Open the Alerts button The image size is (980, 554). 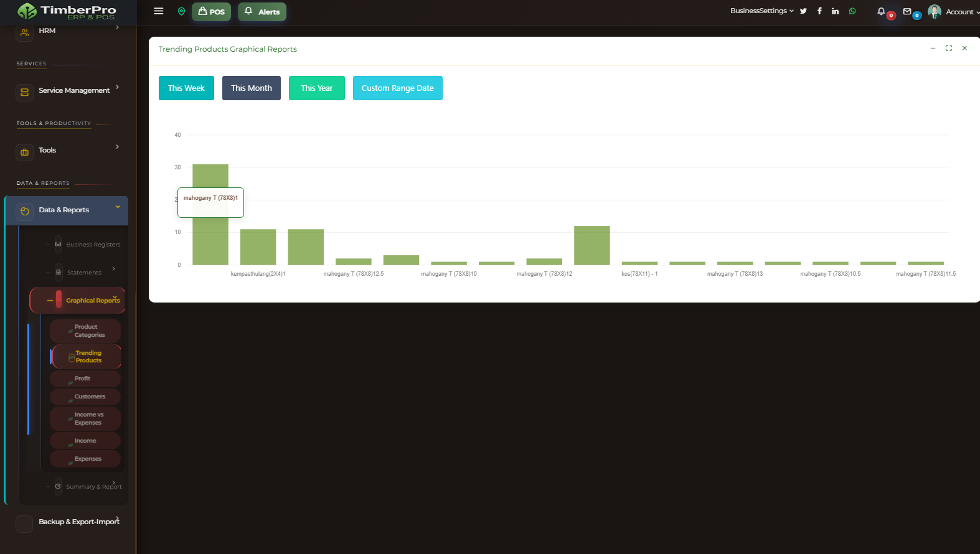point(262,12)
